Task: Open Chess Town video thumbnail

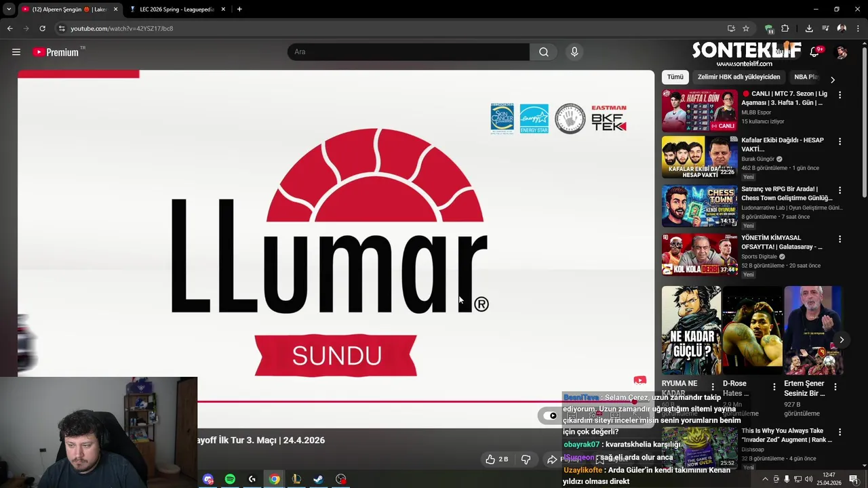Action: (699, 206)
